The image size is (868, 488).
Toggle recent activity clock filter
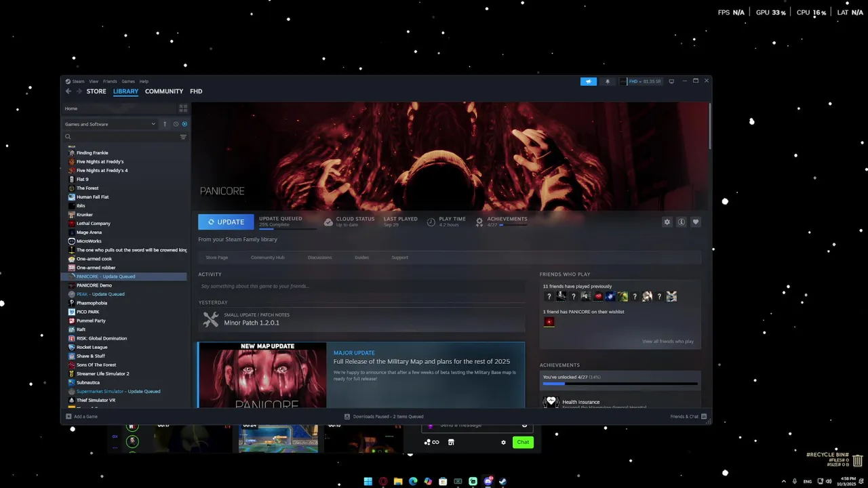176,124
